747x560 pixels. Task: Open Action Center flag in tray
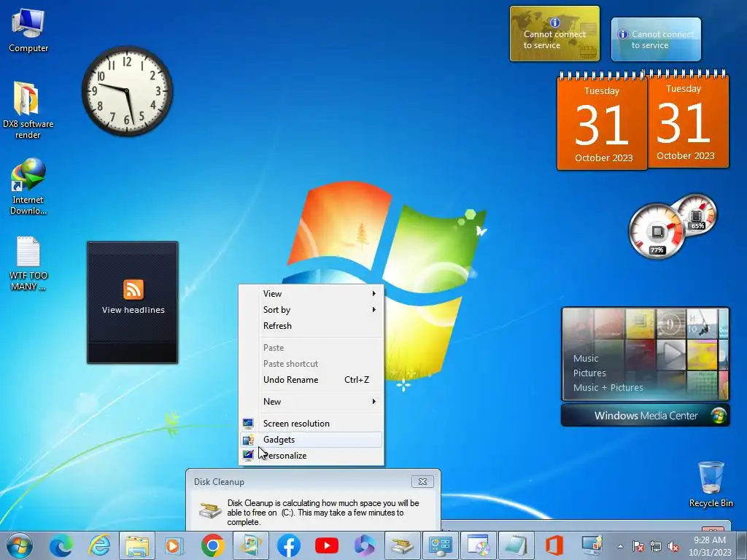tap(638, 547)
